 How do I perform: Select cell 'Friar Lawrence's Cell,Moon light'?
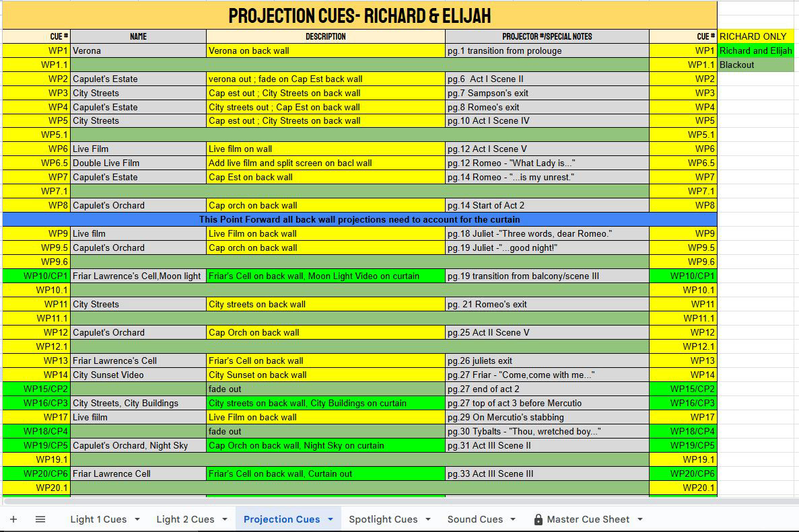tap(138, 276)
